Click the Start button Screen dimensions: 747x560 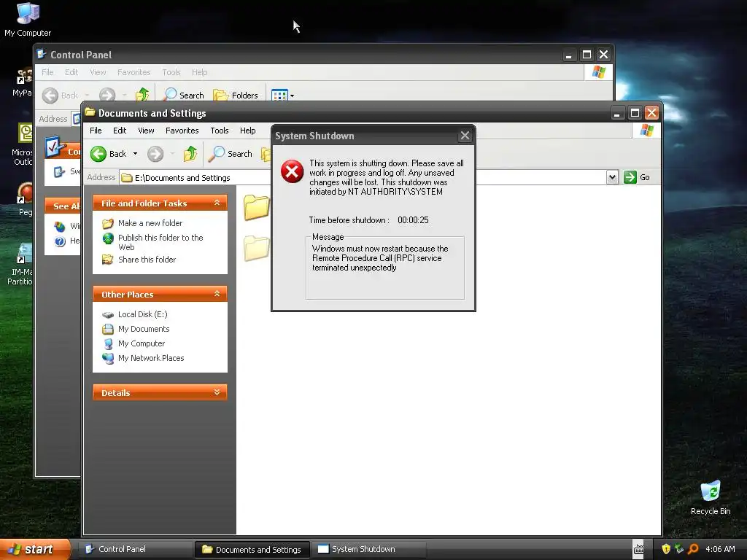(x=35, y=549)
